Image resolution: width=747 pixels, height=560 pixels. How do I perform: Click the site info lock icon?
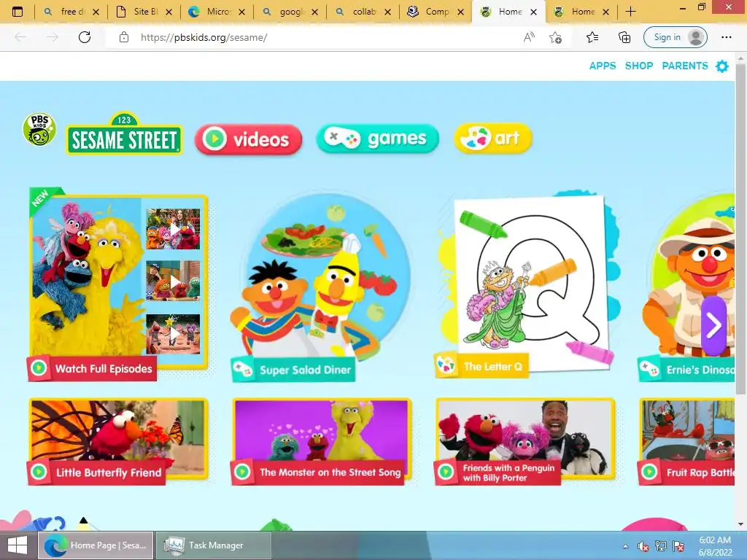(124, 37)
